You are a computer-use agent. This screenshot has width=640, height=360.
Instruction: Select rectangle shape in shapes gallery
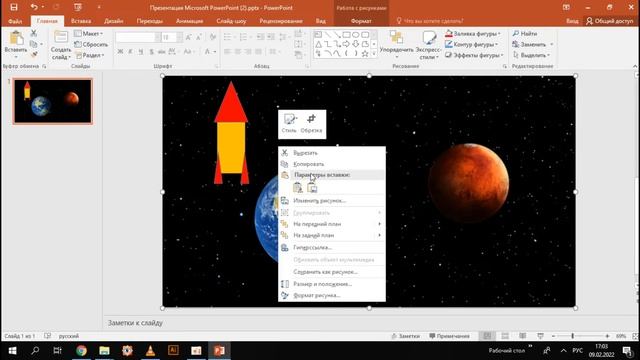pyautogui.click(x=346, y=35)
